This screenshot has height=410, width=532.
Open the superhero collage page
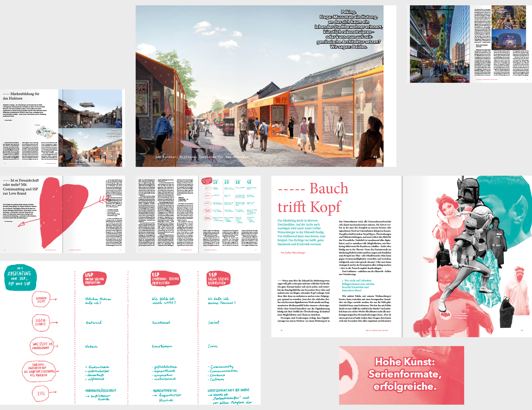tap(467, 256)
